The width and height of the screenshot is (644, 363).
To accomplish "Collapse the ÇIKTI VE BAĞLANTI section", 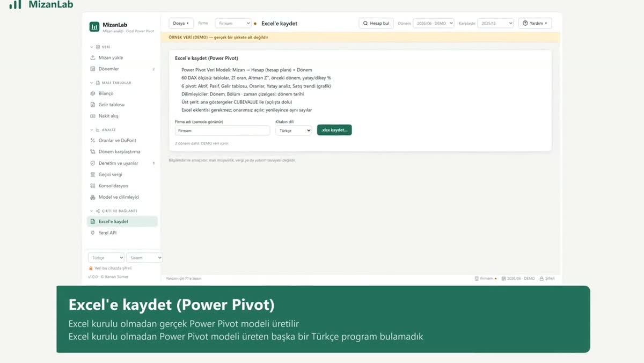I will [92, 211].
